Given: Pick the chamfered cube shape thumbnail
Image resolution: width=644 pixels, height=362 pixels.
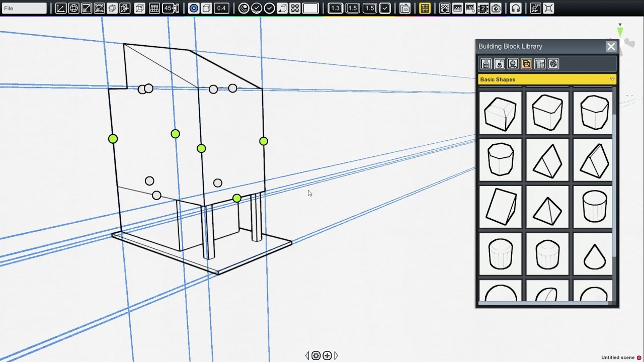Looking at the screenshot, I should (501, 113).
